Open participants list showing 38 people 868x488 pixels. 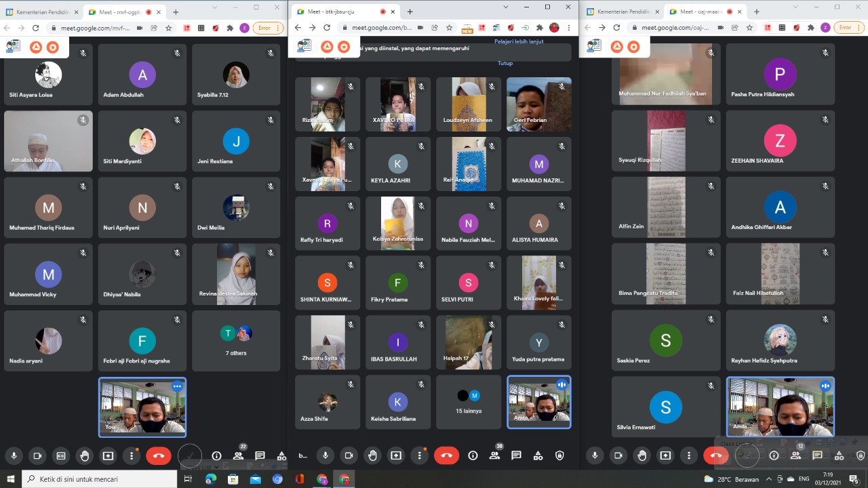click(x=494, y=456)
